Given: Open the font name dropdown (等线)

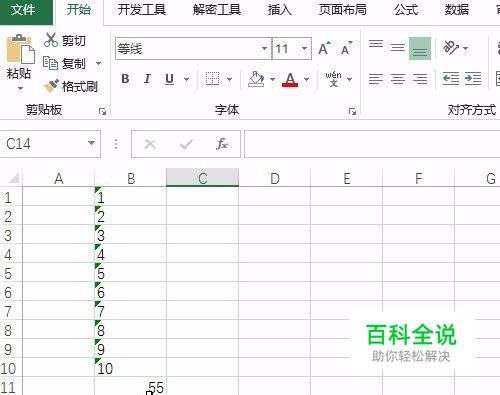Looking at the screenshot, I should pyautogui.click(x=264, y=49).
